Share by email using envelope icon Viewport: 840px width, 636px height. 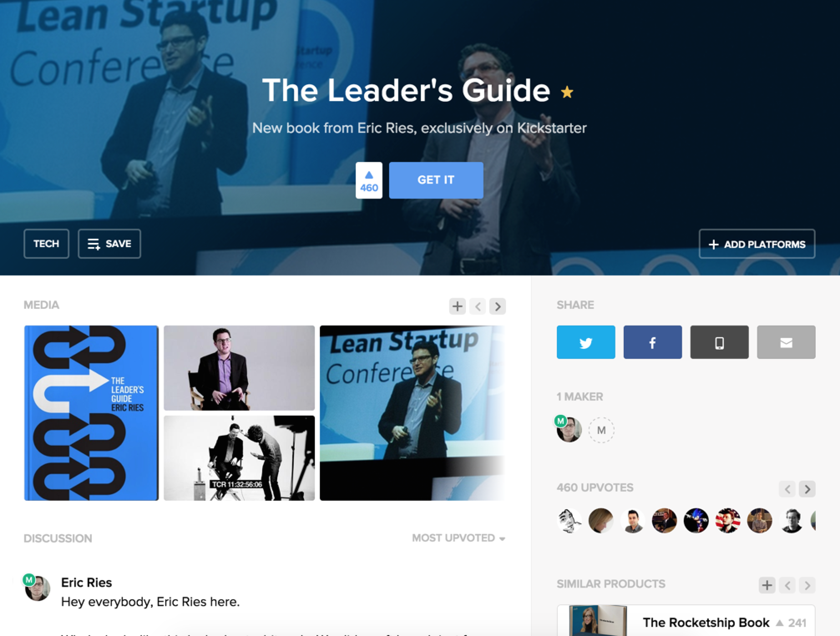point(786,342)
